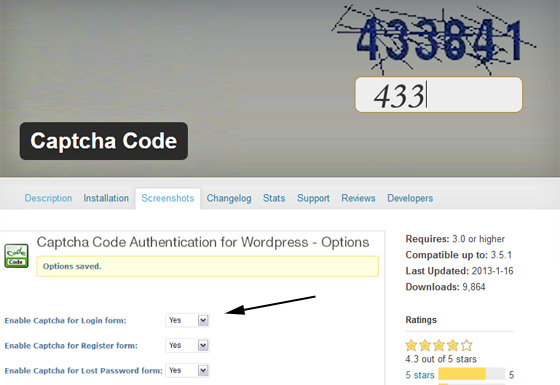Click the 'Requires: 3.0 or higher' text
560x385 pixels.
[455, 239]
